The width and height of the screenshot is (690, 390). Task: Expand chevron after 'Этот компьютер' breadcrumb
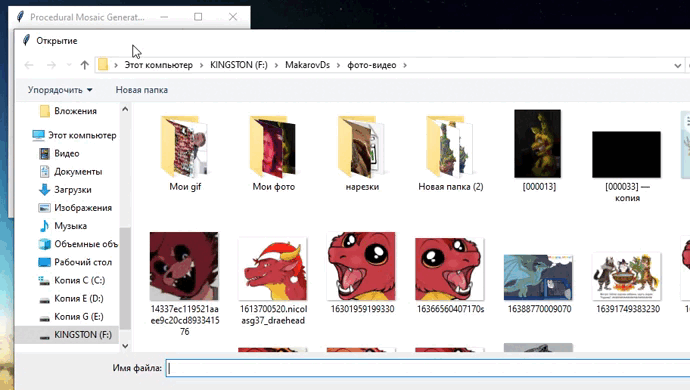[x=202, y=65]
